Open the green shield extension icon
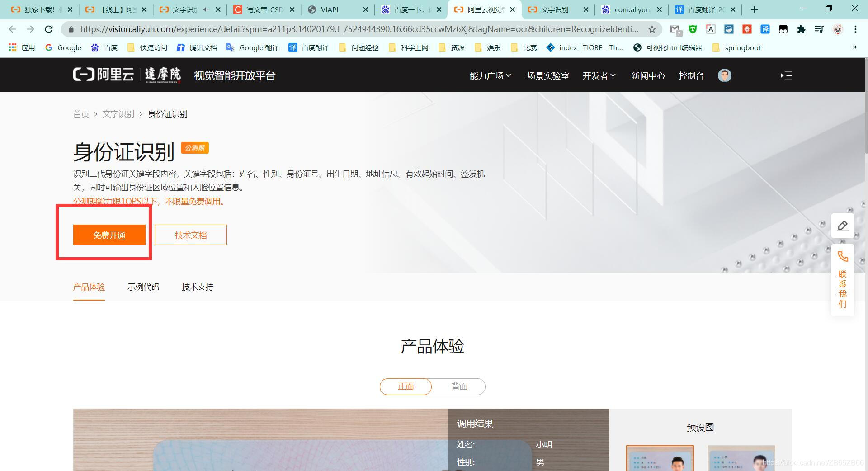The height and width of the screenshot is (471, 868). (693, 29)
